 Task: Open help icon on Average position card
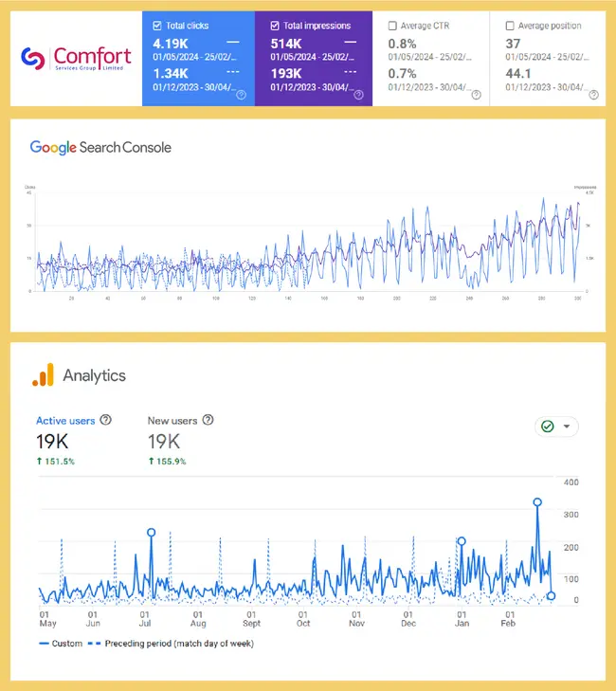pos(594,95)
